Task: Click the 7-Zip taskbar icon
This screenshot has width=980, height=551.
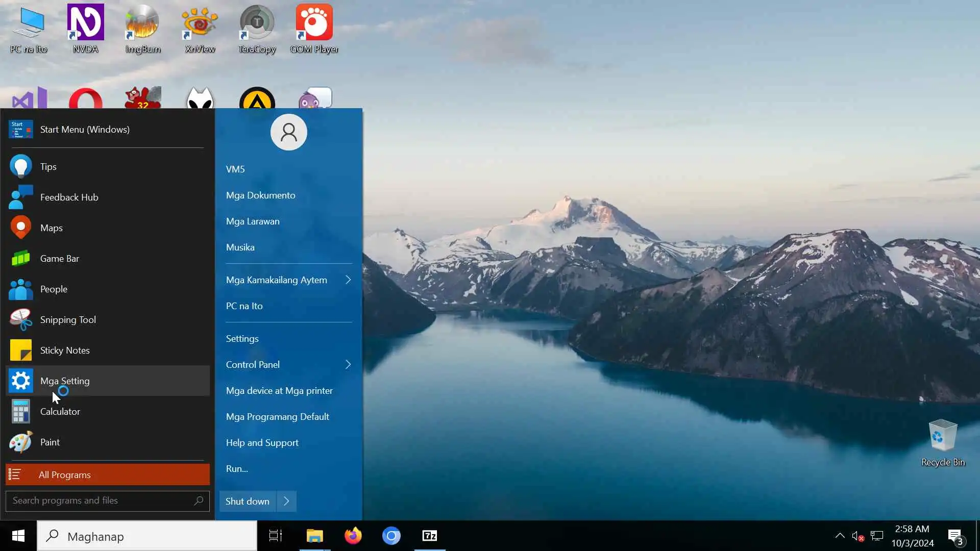Action: tap(430, 536)
